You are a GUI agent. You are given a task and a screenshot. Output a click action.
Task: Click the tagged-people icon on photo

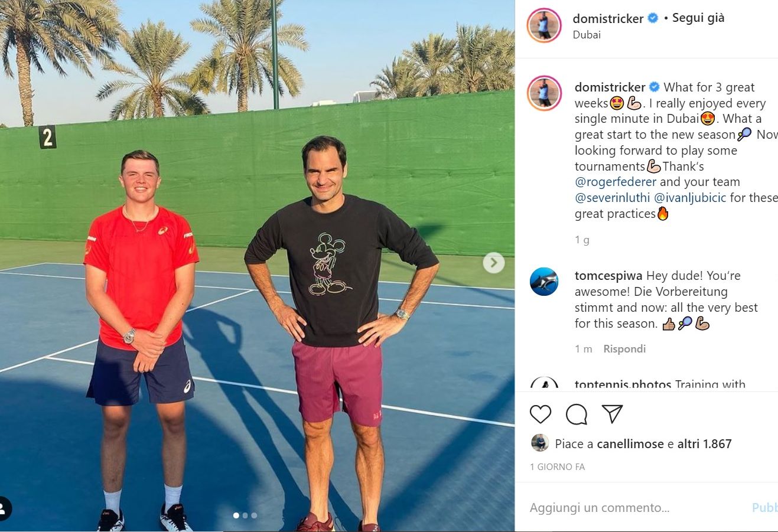[x=2, y=508]
